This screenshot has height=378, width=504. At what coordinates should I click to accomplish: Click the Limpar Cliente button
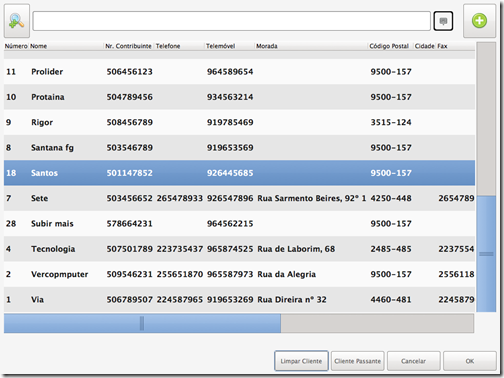[x=301, y=361]
